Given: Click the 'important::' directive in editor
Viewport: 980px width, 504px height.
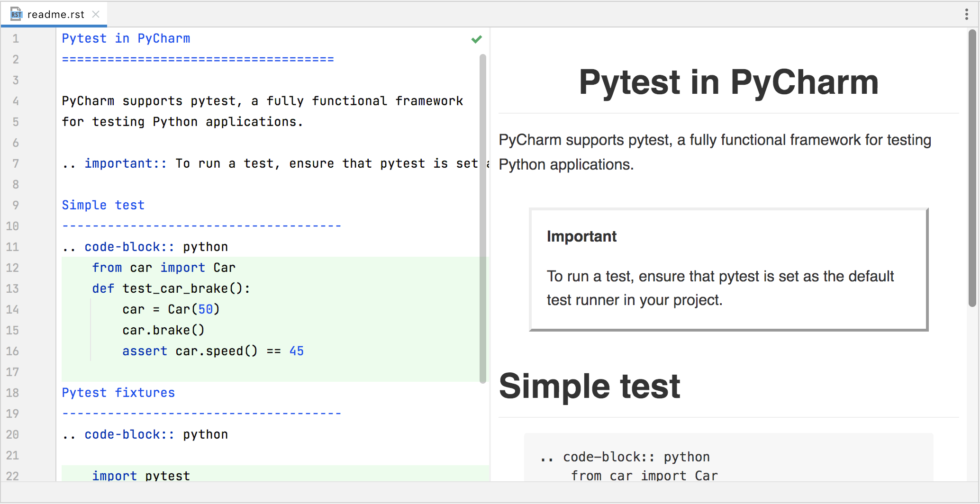Looking at the screenshot, I should click(125, 163).
